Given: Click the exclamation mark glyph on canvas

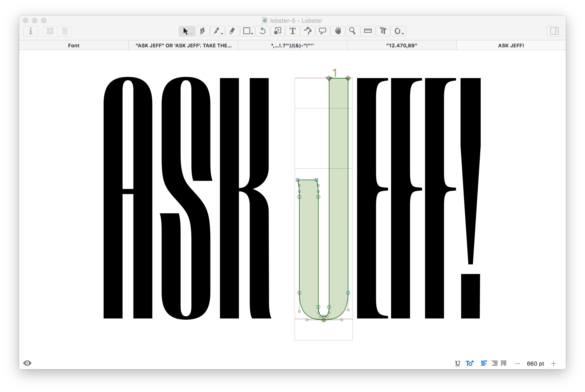Looking at the screenshot, I should click(x=470, y=198).
